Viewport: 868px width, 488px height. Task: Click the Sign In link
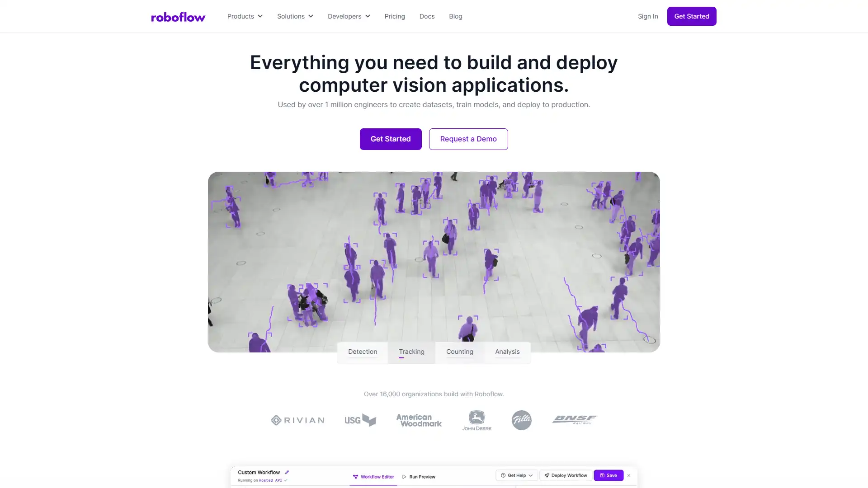point(647,16)
